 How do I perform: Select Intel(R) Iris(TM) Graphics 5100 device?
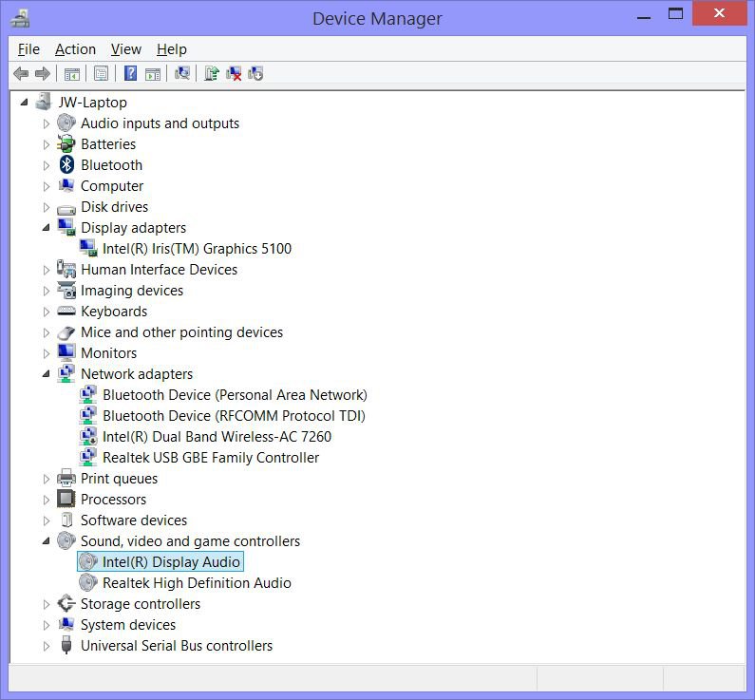point(197,249)
